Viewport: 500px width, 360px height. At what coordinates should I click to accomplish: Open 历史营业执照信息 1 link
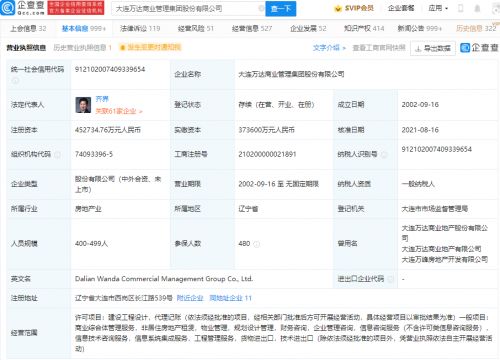point(82,48)
